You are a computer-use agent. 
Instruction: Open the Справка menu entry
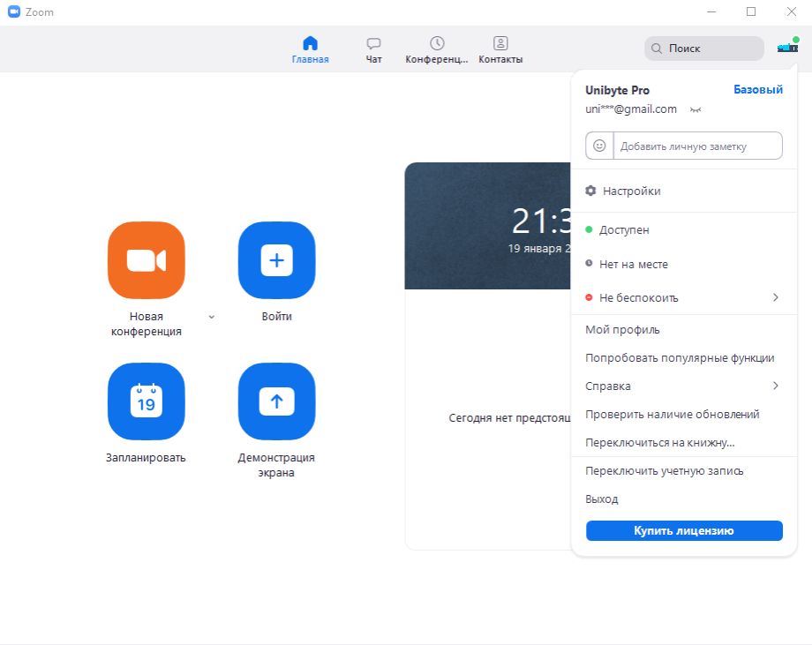(683, 386)
